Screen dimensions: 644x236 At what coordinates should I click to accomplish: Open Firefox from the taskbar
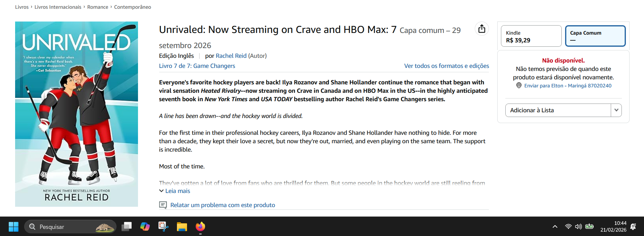coord(200,227)
